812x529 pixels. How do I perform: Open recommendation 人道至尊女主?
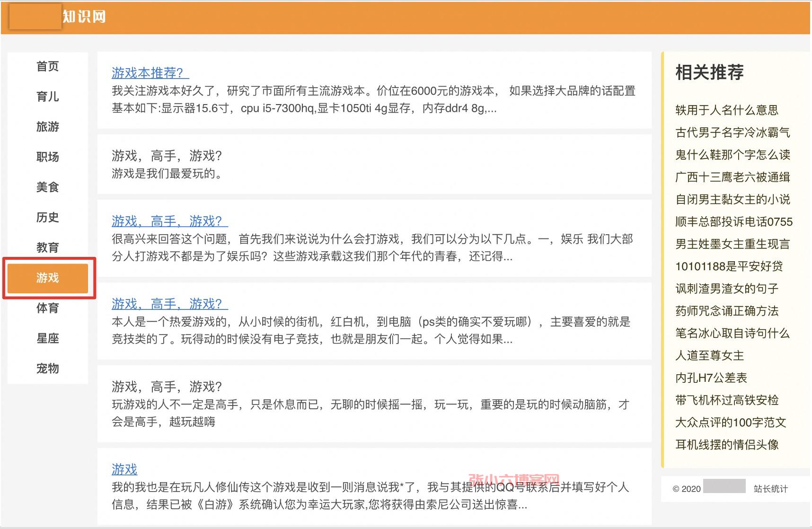coord(710,355)
